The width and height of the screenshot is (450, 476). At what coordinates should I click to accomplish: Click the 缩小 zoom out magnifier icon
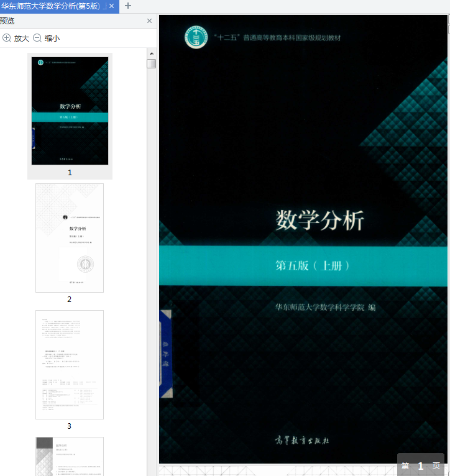point(37,38)
